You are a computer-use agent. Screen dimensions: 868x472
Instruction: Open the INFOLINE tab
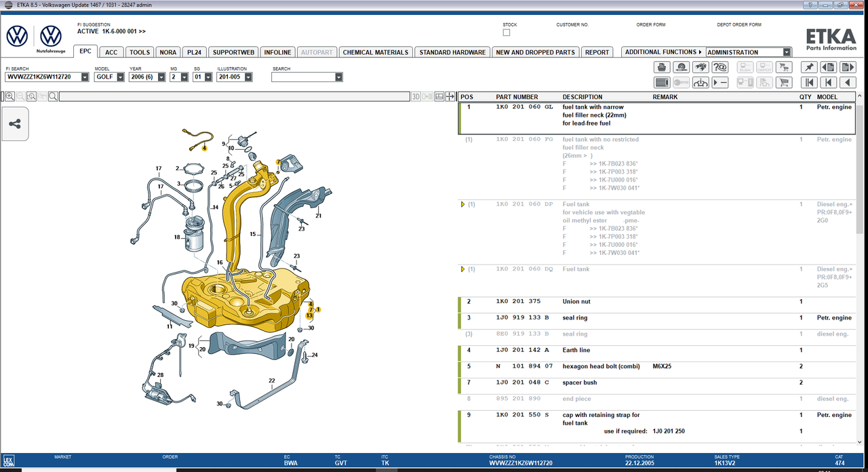point(277,52)
